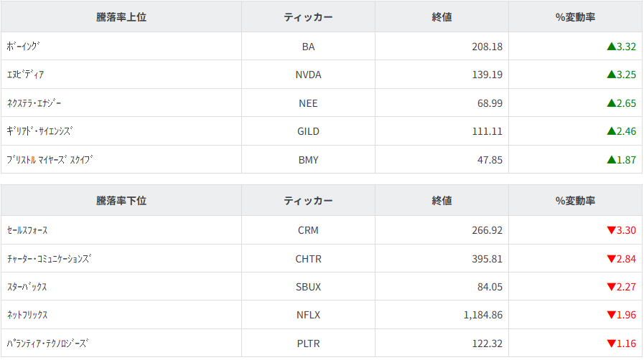Click the ティッカー header in the top table

coord(308,17)
